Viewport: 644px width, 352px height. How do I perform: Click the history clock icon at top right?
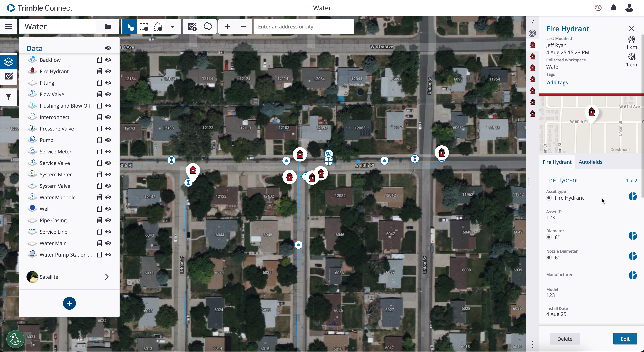pos(598,8)
